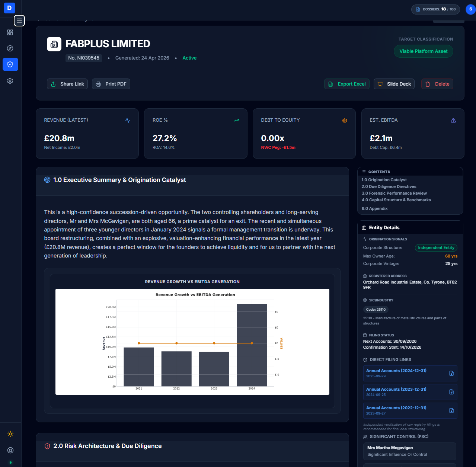Open the lifebuoy help icon
This screenshot has height=467, width=476.
coord(10,450)
